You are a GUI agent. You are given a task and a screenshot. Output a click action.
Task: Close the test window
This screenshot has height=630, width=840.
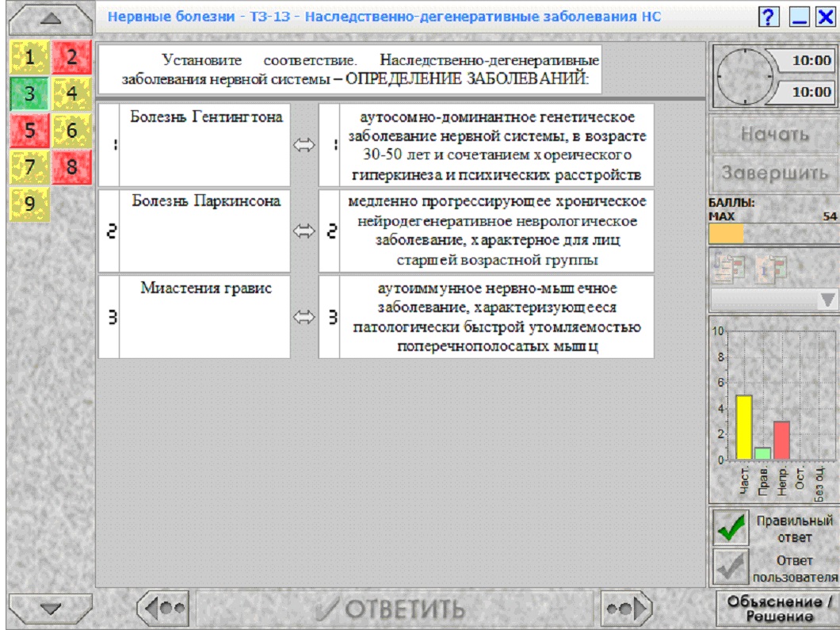(x=826, y=17)
